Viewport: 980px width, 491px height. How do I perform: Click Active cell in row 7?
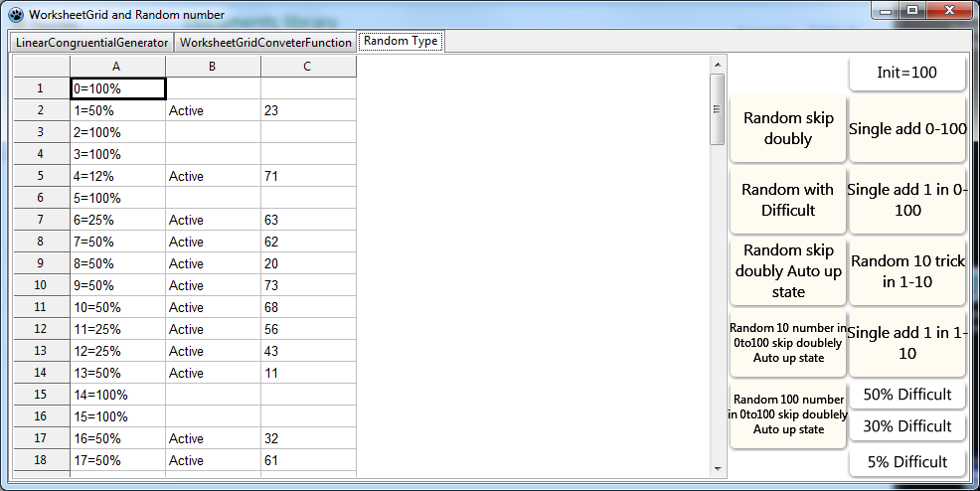213,220
